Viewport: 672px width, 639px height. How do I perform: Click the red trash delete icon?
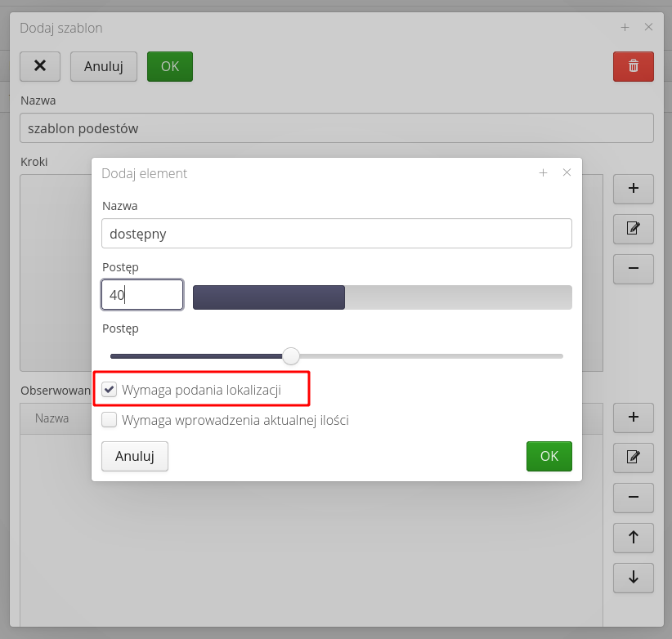coord(633,66)
